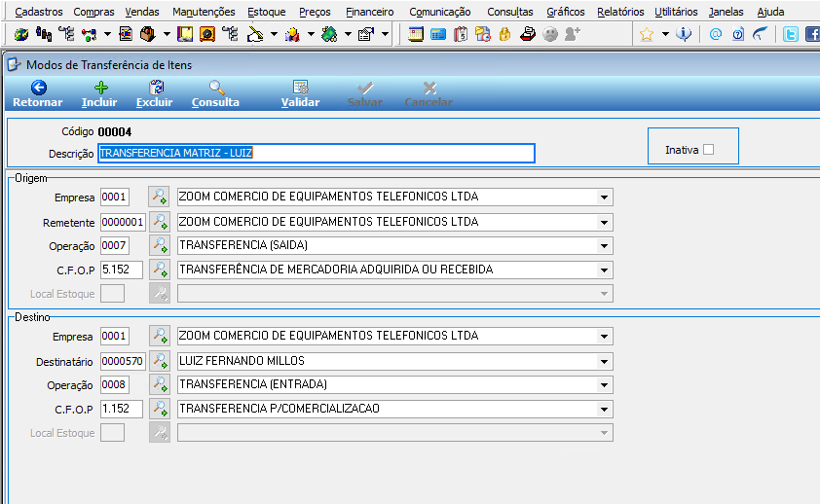Open the orange safe vault icon
The height and width of the screenshot is (504, 820).
pyautogui.click(x=207, y=34)
